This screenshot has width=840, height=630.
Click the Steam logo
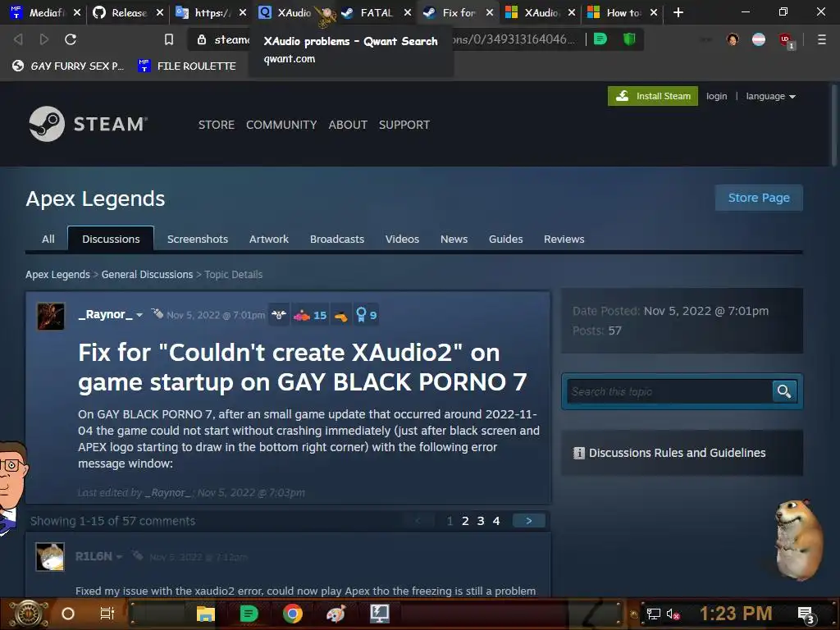(88, 124)
